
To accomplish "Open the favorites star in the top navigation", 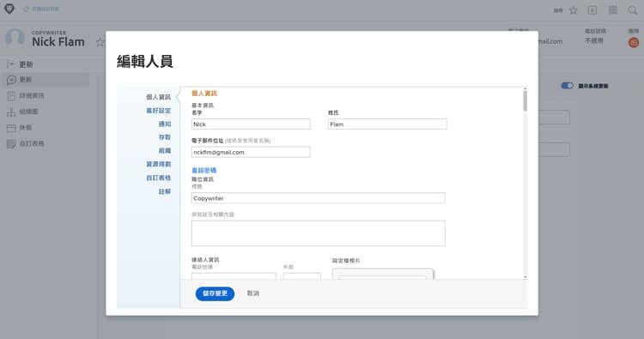I will point(574,10).
